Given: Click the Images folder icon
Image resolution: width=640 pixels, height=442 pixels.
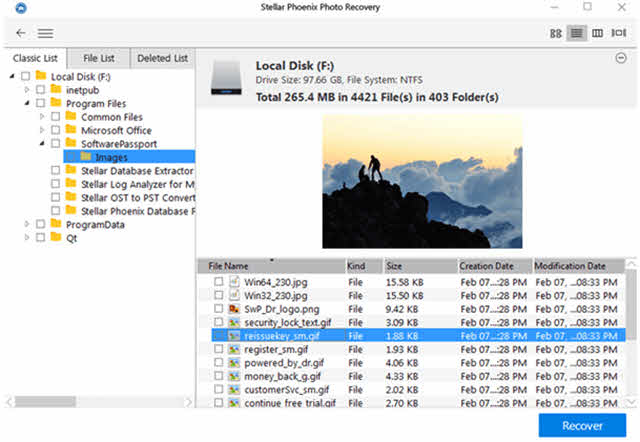Looking at the screenshot, I should 85,156.
